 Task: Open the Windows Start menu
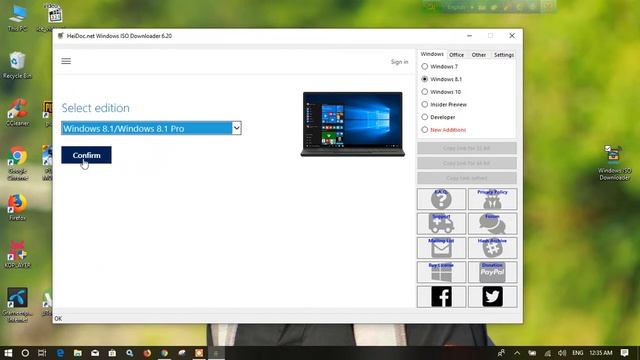[8, 353]
